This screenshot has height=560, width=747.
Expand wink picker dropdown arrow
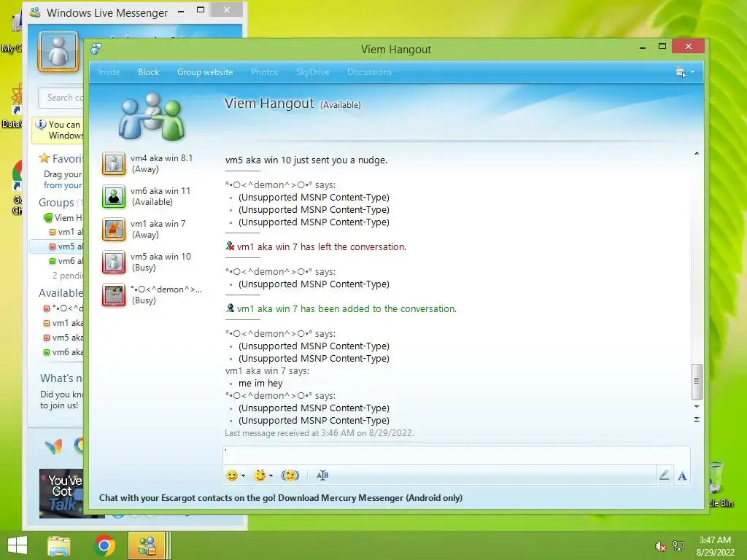[271, 475]
